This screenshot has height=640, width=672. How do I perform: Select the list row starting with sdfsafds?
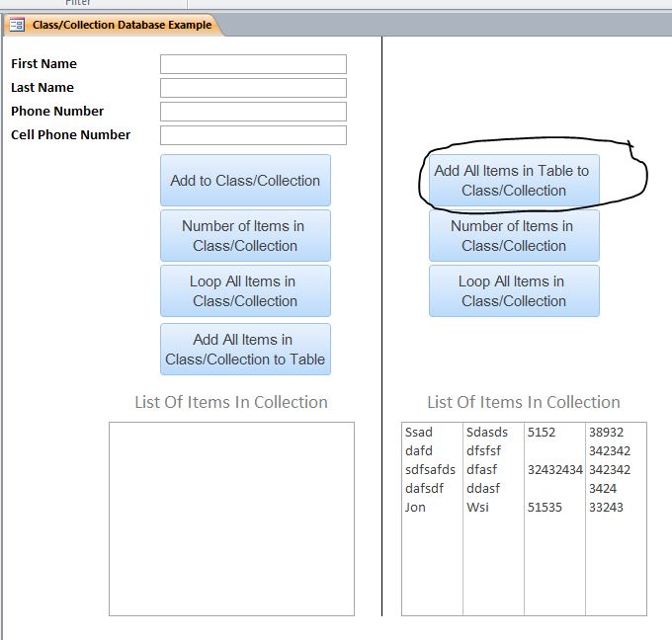click(x=524, y=469)
